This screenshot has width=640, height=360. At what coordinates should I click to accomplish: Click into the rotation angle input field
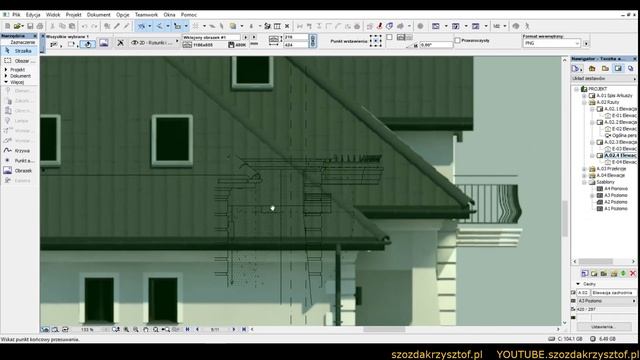pyautogui.click(x=436, y=45)
